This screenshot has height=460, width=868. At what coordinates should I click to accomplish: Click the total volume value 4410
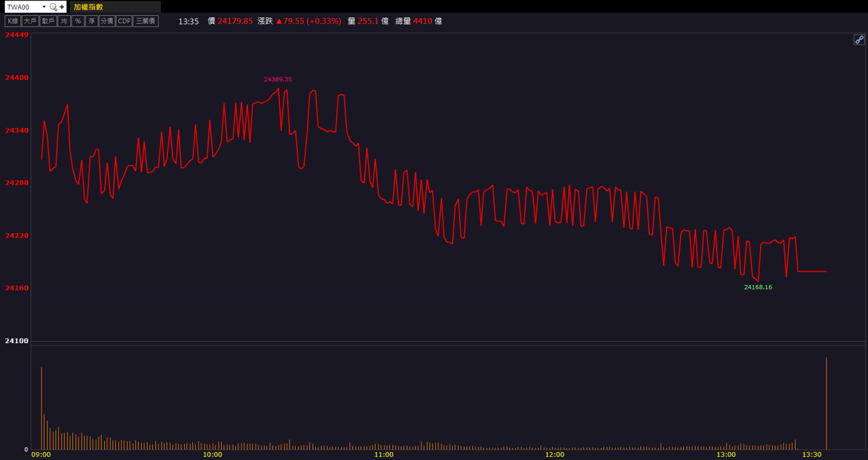422,21
